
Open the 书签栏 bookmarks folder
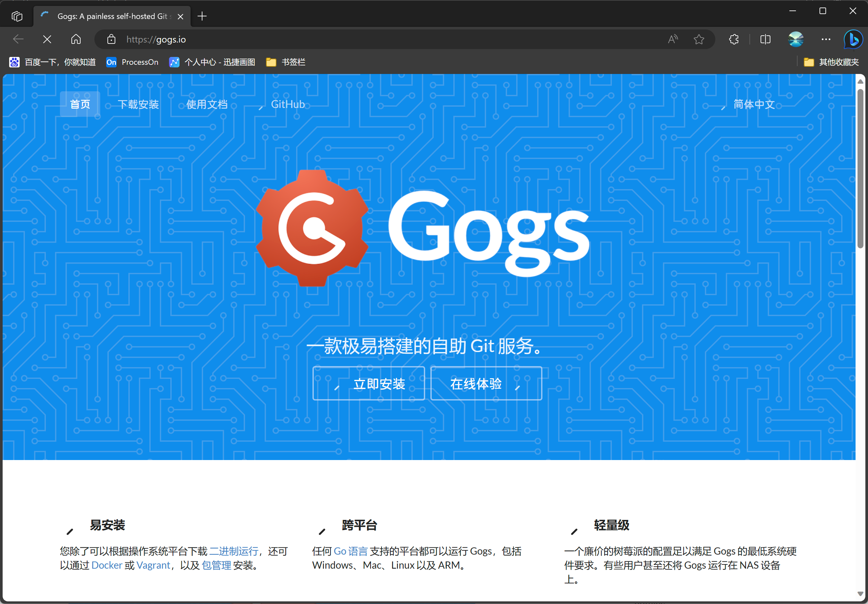pos(286,62)
